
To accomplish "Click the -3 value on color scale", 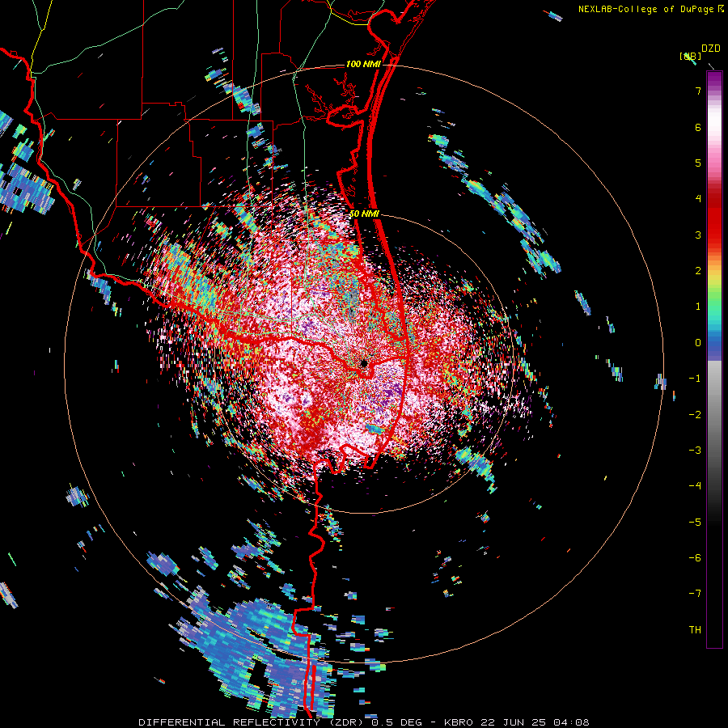I will coord(695,450).
